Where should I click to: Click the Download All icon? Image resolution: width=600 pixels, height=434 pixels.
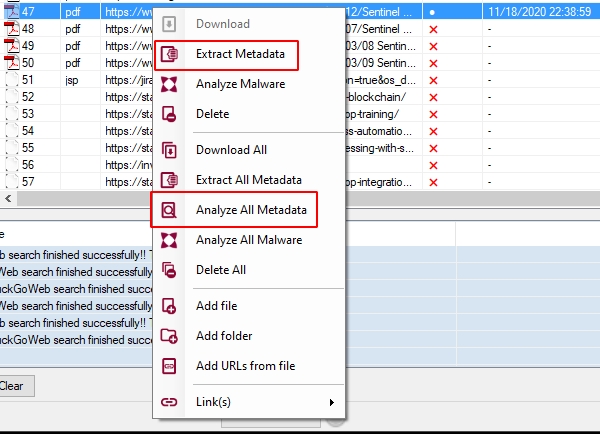[x=169, y=150]
